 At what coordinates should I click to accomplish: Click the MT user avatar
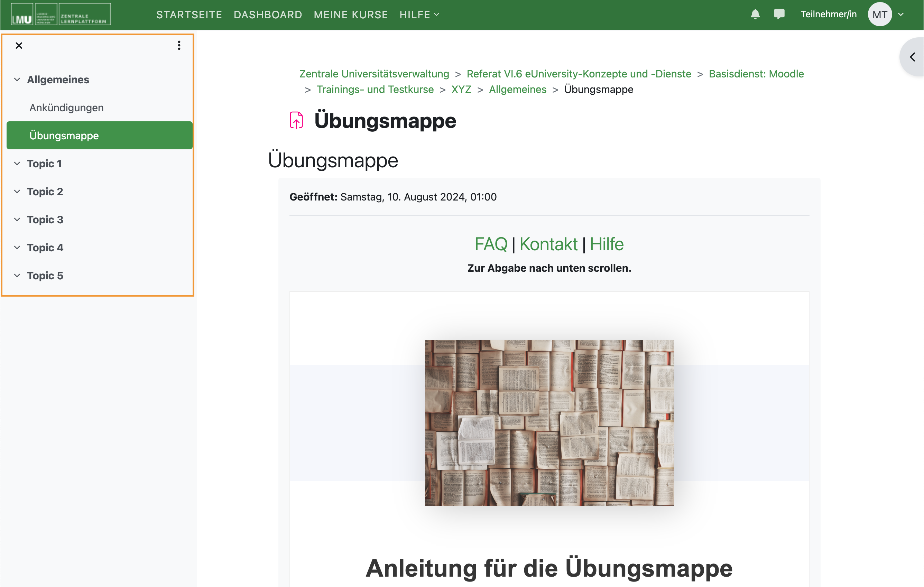click(879, 14)
